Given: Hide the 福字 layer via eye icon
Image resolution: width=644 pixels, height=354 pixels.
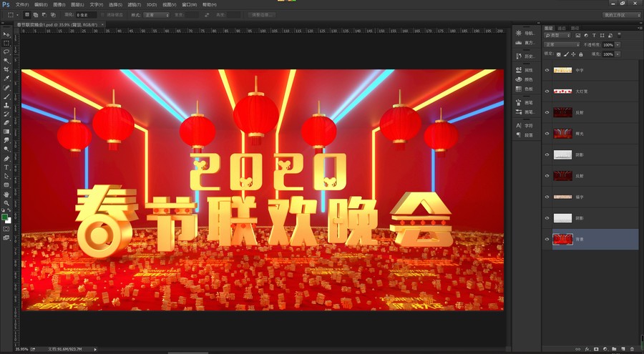Looking at the screenshot, I should [x=547, y=197].
